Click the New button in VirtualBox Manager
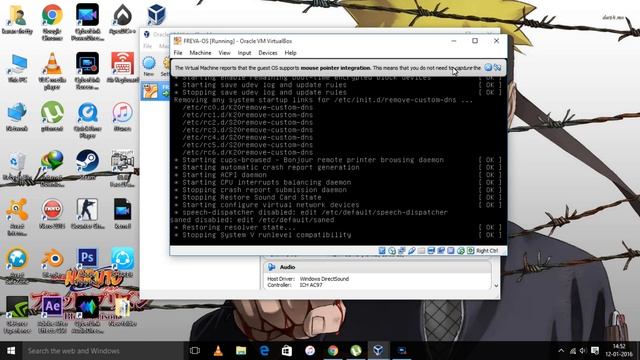This screenshot has width=640, height=360. point(149,67)
